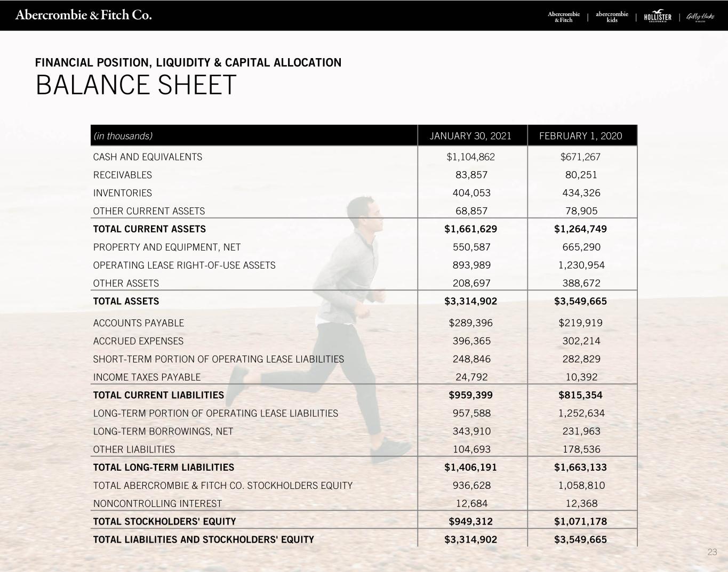Image resolution: width=728 pixels, height=572 pixels.
Task: Click total stockholders' equity value $1,071,178
Action: pos(581,522)
